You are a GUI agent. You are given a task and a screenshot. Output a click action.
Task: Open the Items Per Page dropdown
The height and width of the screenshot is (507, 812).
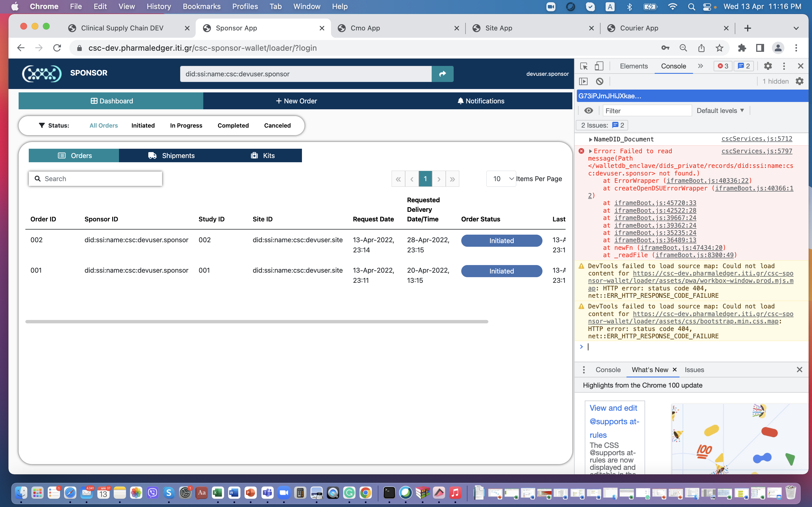[501, 179]
